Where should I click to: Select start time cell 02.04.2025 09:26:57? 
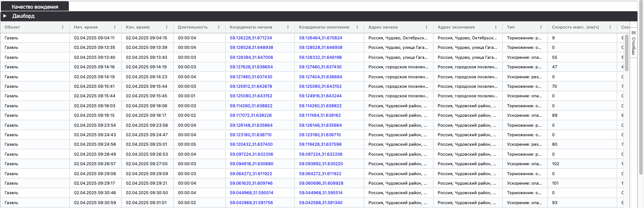(x=95, y=164)
